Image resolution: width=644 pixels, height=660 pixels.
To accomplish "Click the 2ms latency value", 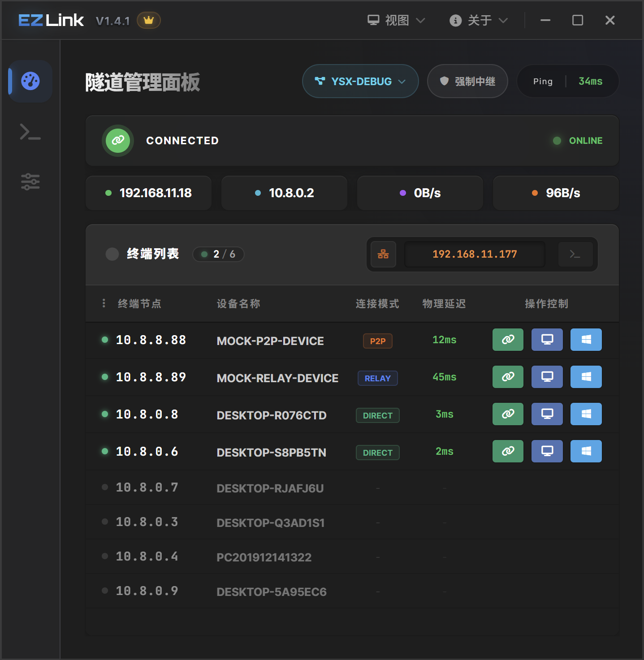I will tap(445, 451).
